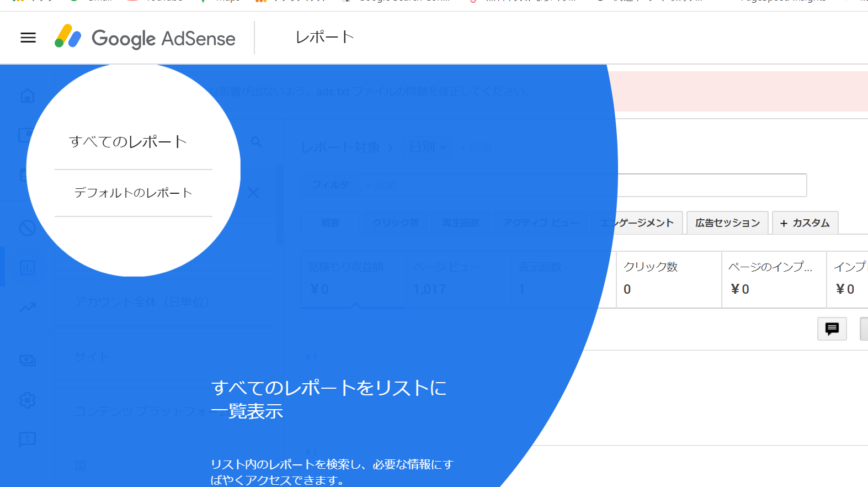This screenshot has height=487, width=868.
Task: Open the 日別 dropdown
Action: [x=428, y=147]
